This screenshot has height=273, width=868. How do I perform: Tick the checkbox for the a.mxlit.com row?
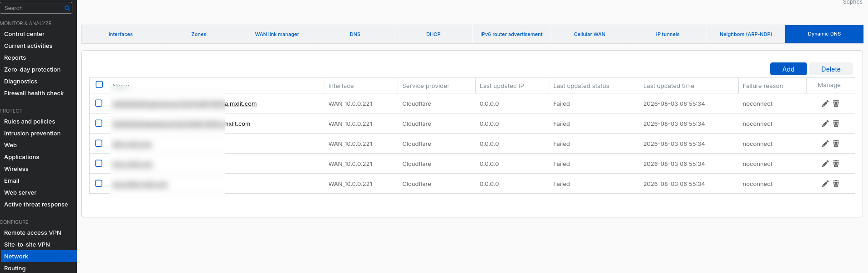coord(99,103)
